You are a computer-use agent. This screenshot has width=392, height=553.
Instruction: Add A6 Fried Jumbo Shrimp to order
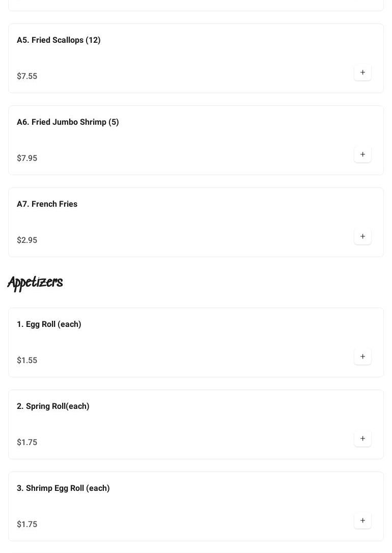[x=362, y=154]
